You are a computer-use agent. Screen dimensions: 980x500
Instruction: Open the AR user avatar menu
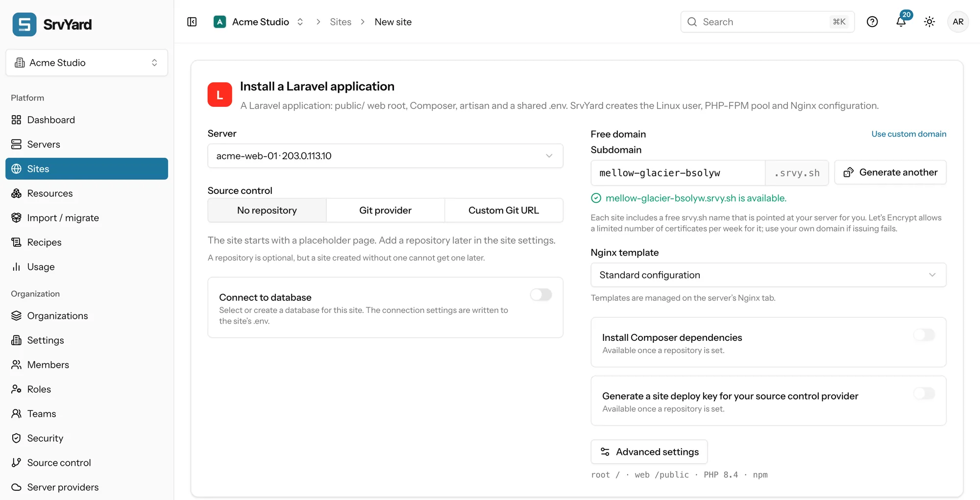958,22
